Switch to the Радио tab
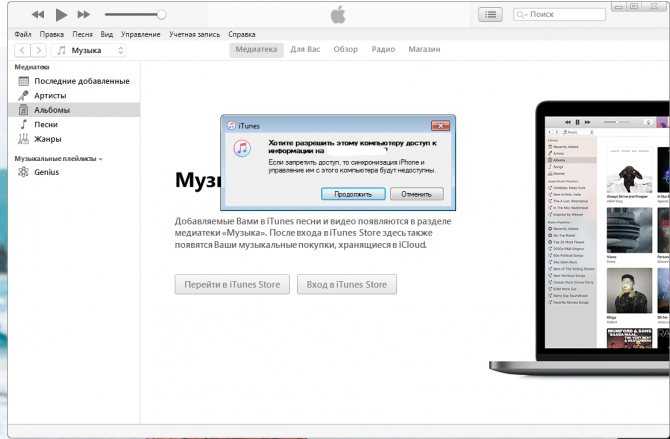Viewport: 670px width, 439px height. pyautogui.click(x=383, y=50)
